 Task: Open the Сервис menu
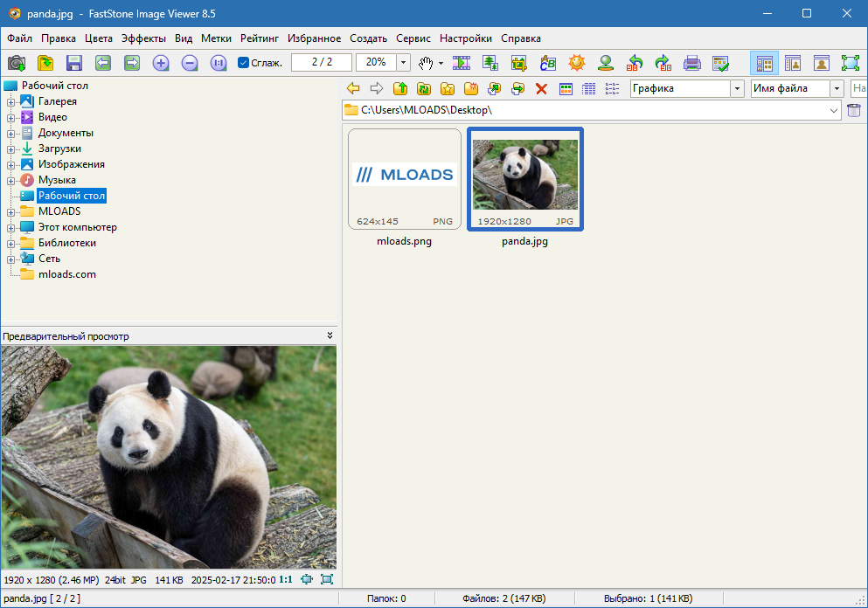click(413, 38)
